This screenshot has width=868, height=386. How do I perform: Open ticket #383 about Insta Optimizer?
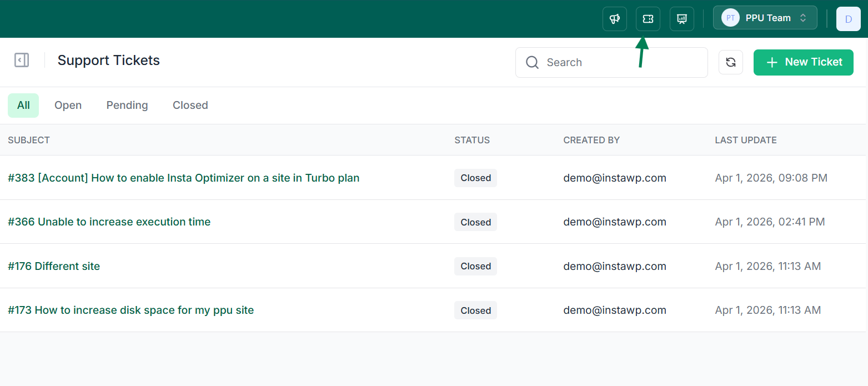183,178
